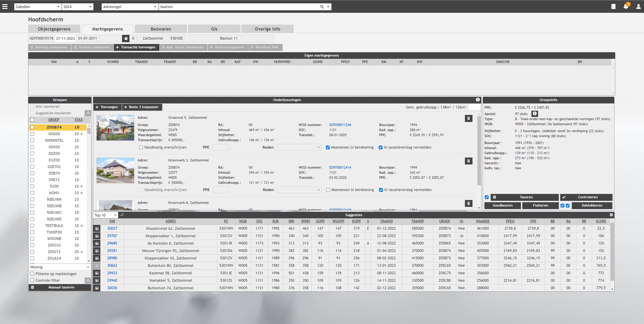Open the notifications bell

point(626,7)
